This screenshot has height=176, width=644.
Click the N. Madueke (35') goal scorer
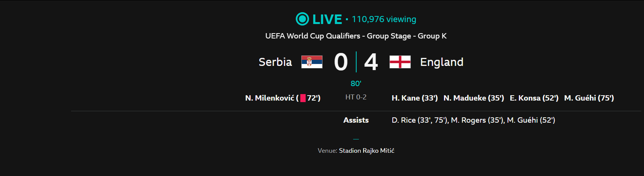474,98
